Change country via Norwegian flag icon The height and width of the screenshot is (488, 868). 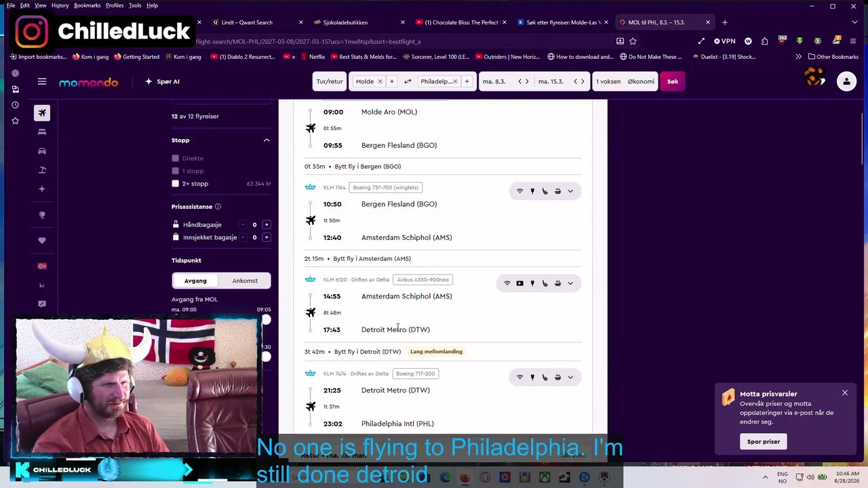(42, 266)
